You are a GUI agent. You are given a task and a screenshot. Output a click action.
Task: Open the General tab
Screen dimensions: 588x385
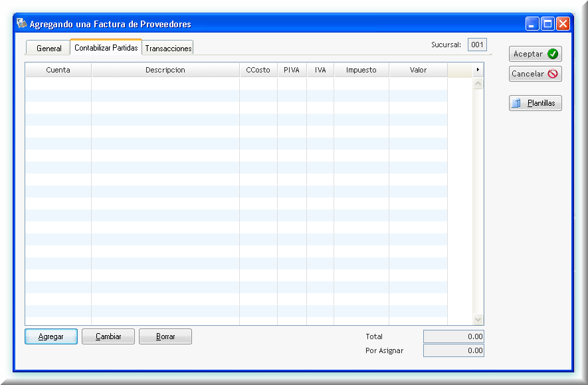49,48
